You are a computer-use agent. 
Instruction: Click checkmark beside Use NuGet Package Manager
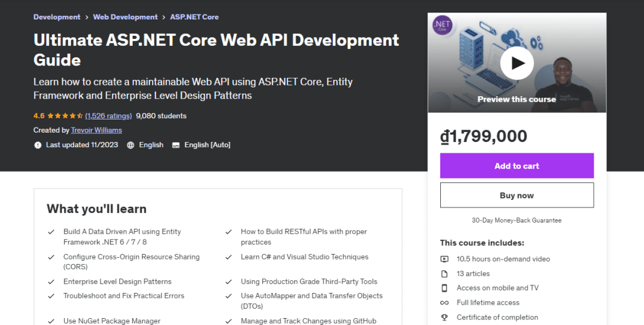pos(52,321)
